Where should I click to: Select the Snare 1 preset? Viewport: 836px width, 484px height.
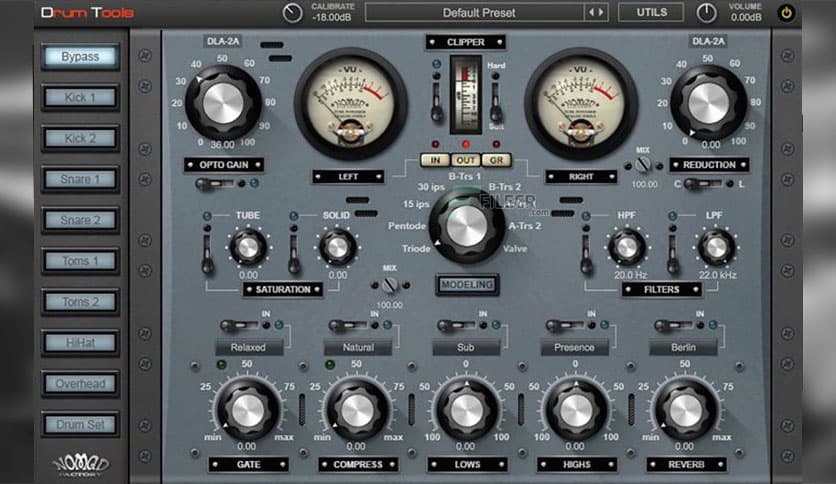(x=80, y=179)
